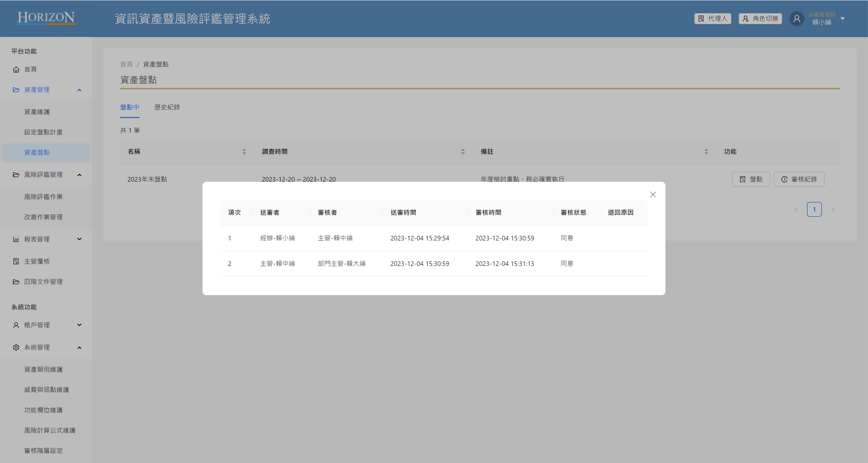Click the 帳戶管理 person icon
The width and height of the screenshot is (868, 463).
(16, 325)
